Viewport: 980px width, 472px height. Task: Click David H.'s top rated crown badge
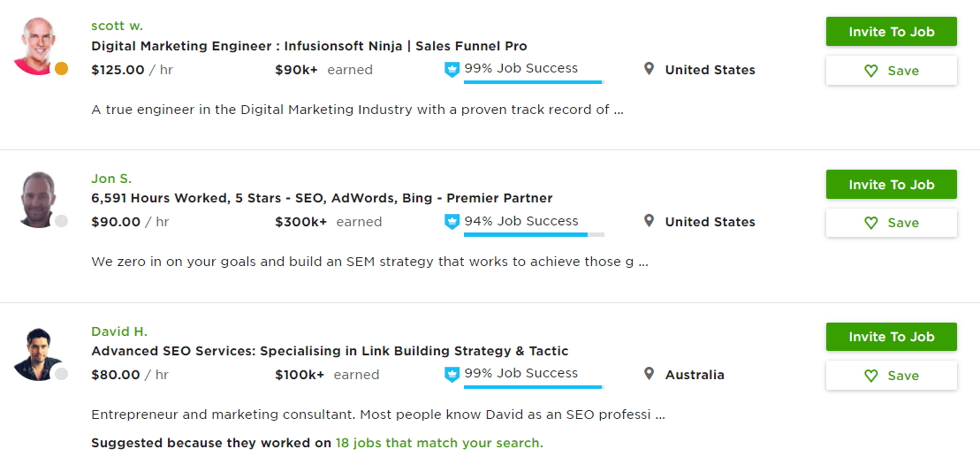click(452, 375)
